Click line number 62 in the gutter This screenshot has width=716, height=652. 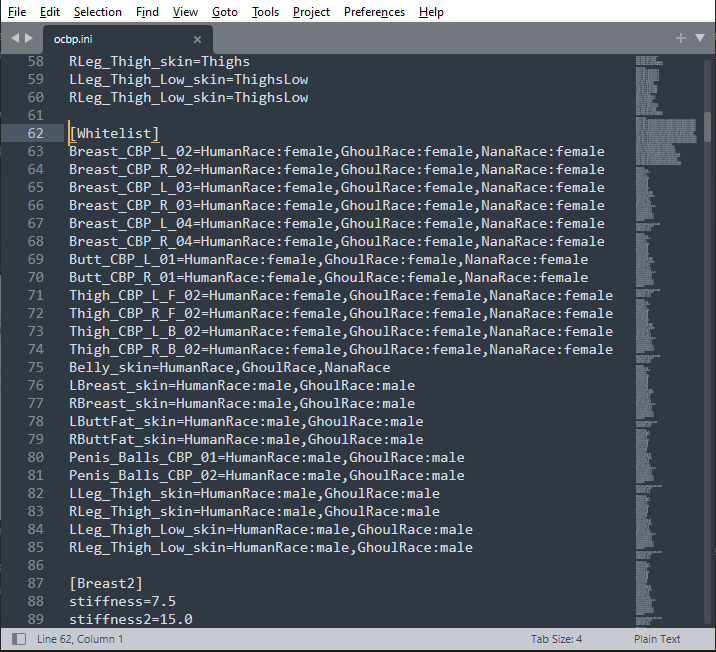tap(35, 133)
